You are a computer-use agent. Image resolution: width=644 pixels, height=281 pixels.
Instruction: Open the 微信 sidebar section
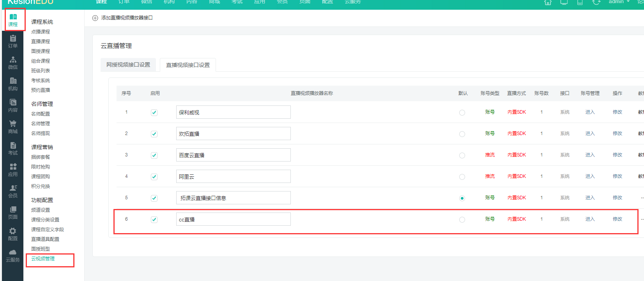[13, 63]
